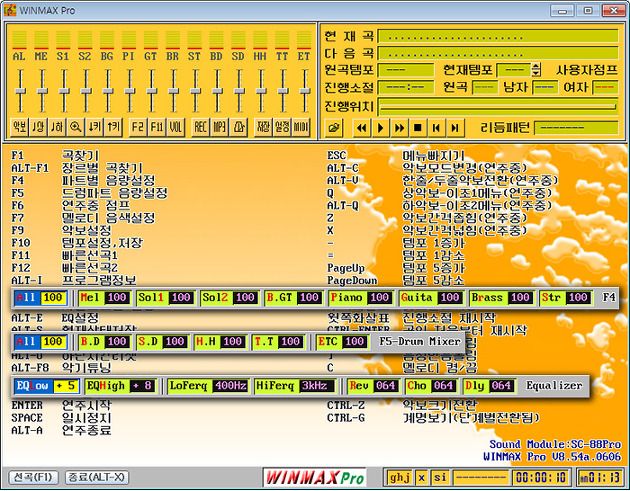This screenshot has height=491, width=630.
Task: Start recording with the REC button
Action: (200, 127)
